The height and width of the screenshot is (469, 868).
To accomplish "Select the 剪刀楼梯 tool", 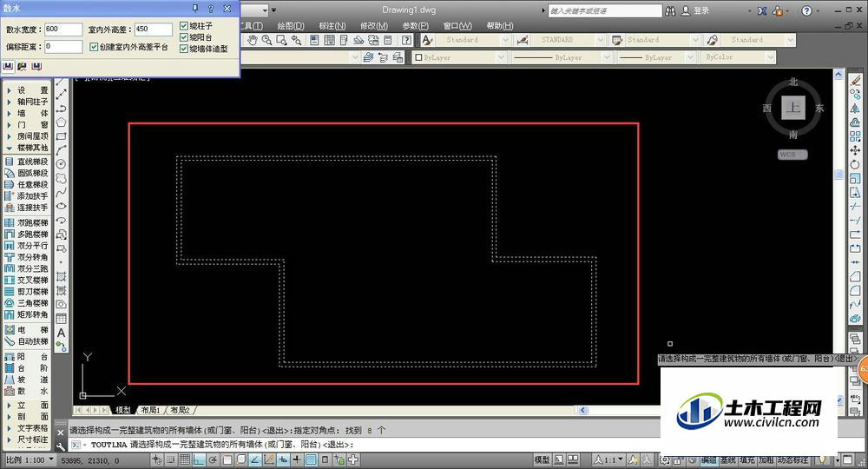I will 26,291.
